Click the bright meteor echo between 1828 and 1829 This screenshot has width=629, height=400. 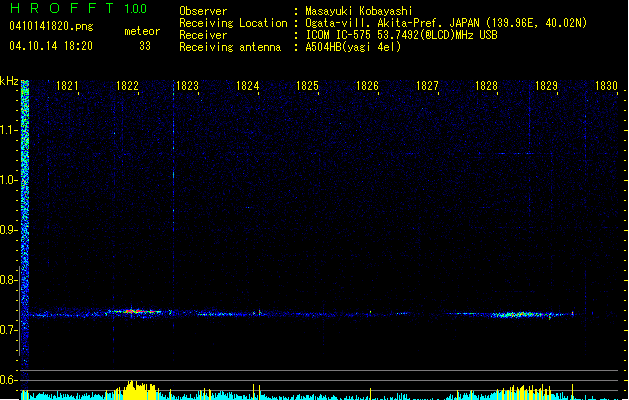pos(521,315)
